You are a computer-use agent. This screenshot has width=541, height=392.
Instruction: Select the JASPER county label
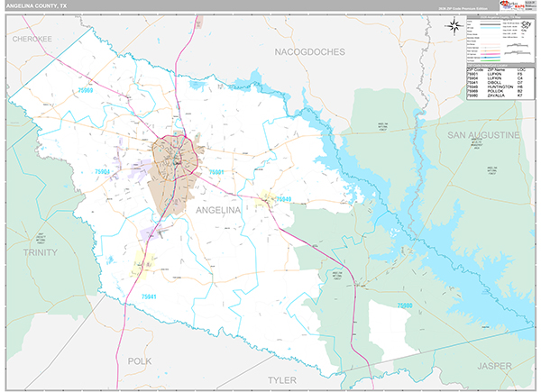coord(494,366)
